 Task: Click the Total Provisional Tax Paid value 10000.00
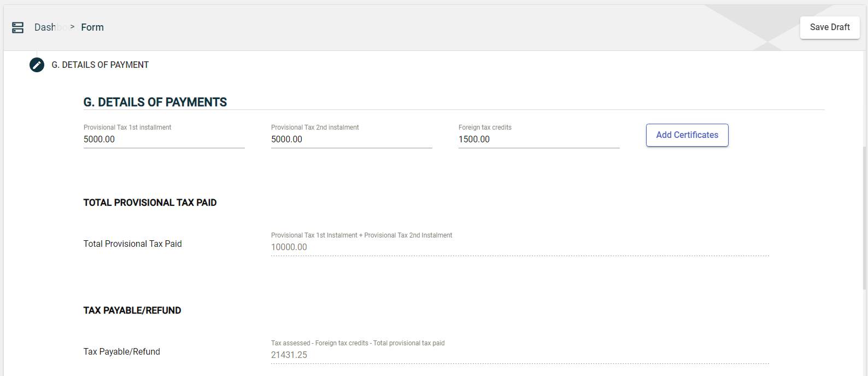click(x=289, y=247)
